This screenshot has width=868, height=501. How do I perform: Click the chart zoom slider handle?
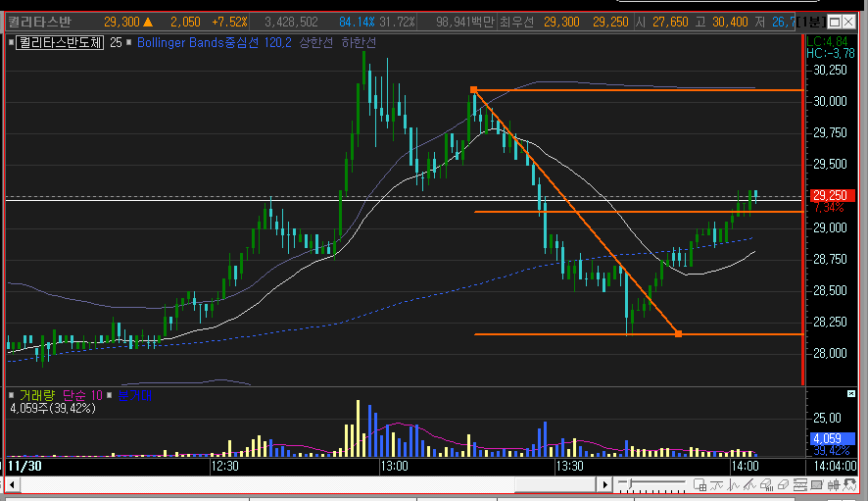coord(630,485)
